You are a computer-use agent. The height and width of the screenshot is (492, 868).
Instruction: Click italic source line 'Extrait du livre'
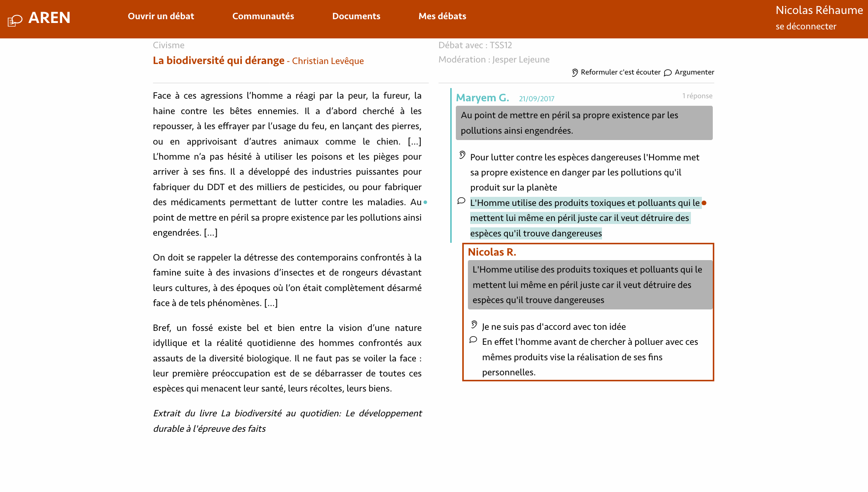coord(287,421)
